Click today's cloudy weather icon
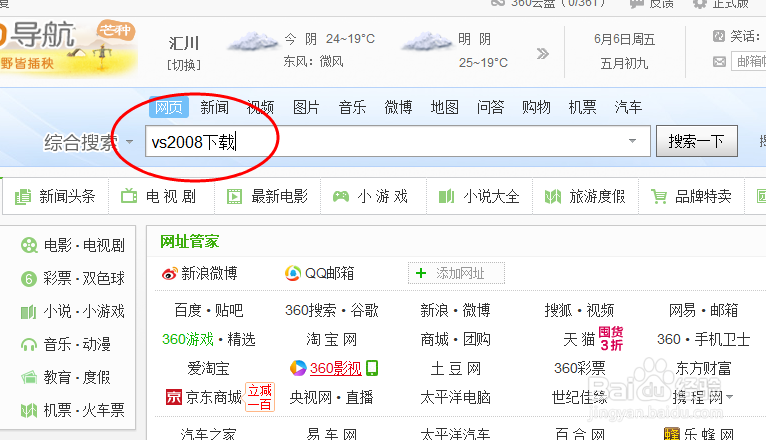The width and height of the screenshot is (766, 440). point(253,42)
